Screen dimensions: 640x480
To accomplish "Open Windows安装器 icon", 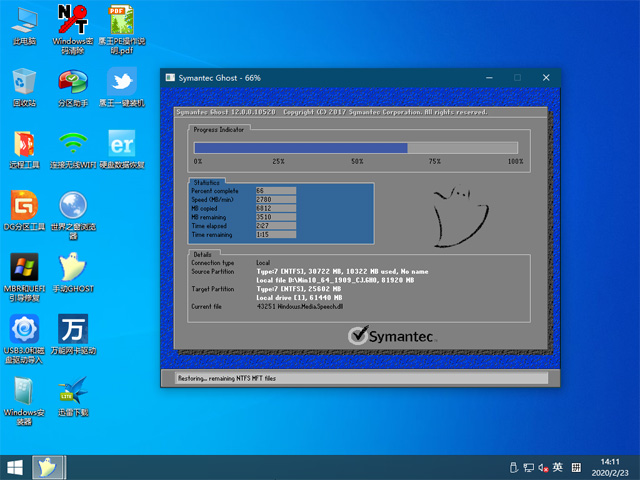I will pos(24,402).
